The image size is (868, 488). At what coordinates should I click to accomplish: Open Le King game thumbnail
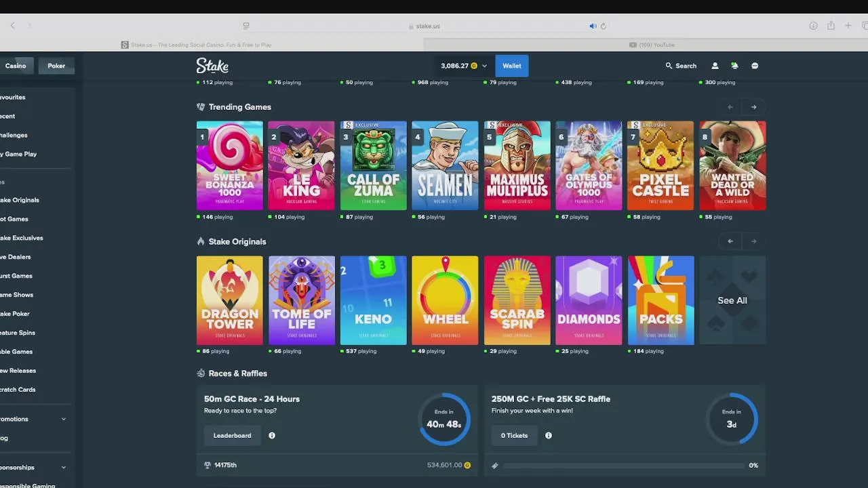click(x=301, y=165)
